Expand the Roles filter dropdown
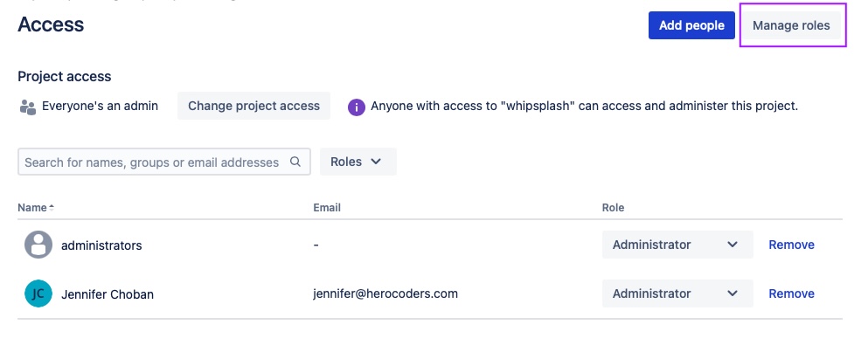This screenshot has width=868, height=359. (358, 162)
